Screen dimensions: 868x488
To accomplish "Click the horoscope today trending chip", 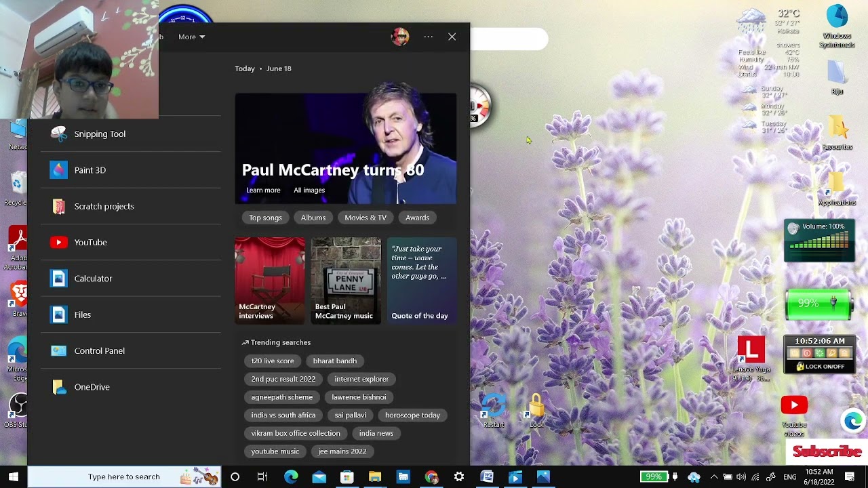I will click(412, 415).
